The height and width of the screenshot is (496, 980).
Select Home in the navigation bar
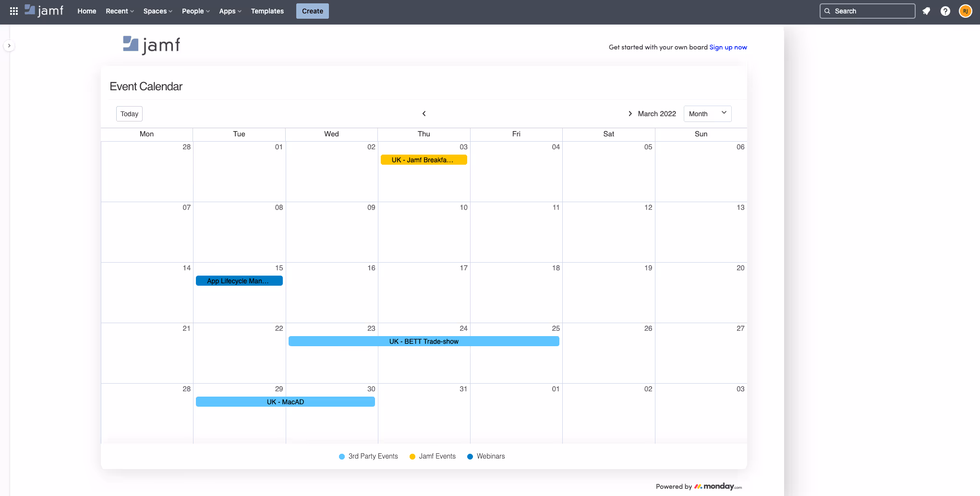click(x=86, y=11)
